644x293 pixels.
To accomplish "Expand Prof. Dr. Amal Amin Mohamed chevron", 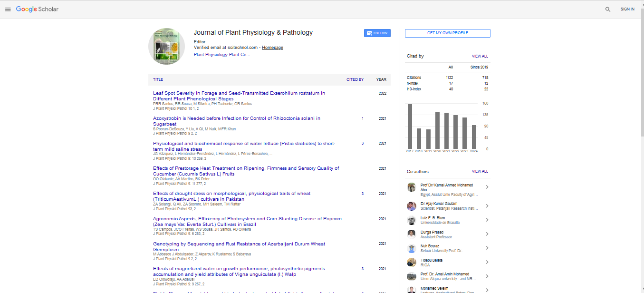I will pos(487,276).
